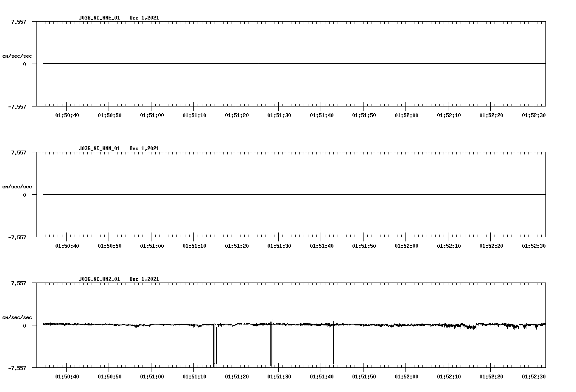
Task: Click the 01:51:40 time label under HNE plot
Action: [x=322, y=115]
